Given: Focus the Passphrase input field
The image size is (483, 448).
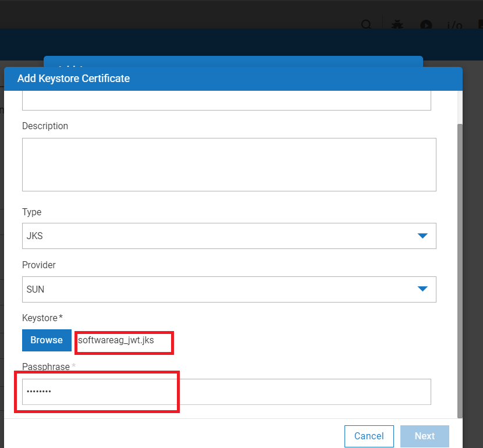Looking at the screenshot, I should [226, 392].
